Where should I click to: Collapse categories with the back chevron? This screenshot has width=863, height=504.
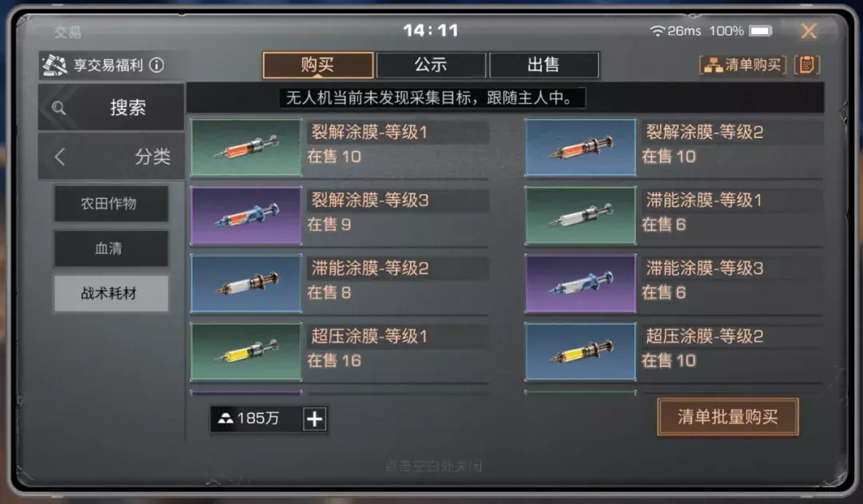point(60,157)
